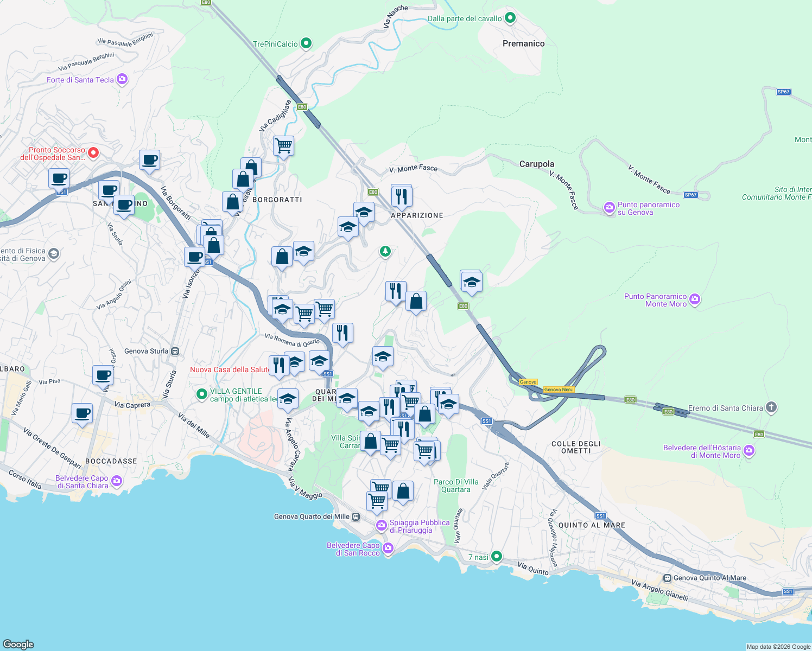This screenshot has height=651, width=812.
Task: Click the school marker near VILLA GENTILE athletics field
Action: point(288,399)
